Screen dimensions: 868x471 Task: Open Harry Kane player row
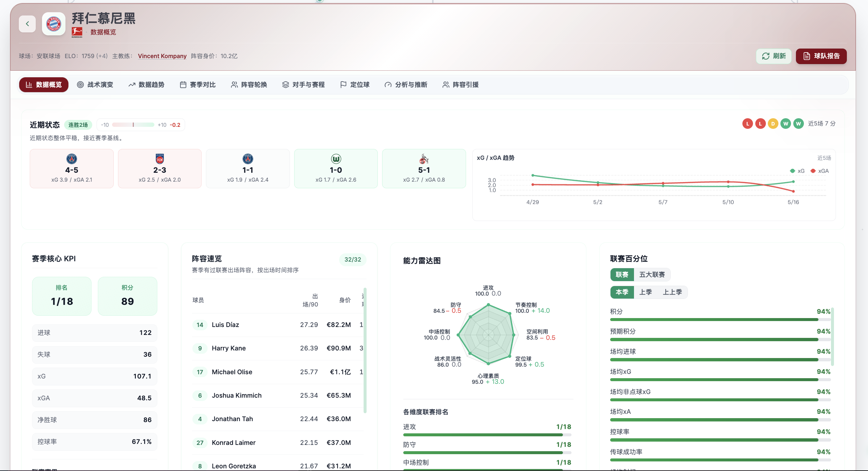pyautogui.click(x=278, y=348)
